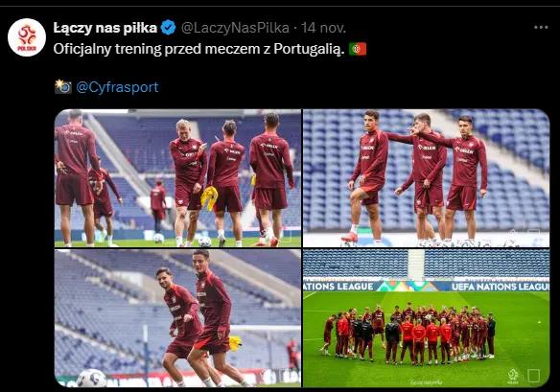Open the top-left photo of players juggling balls
The image size is (560, 392).
point(177,178)
